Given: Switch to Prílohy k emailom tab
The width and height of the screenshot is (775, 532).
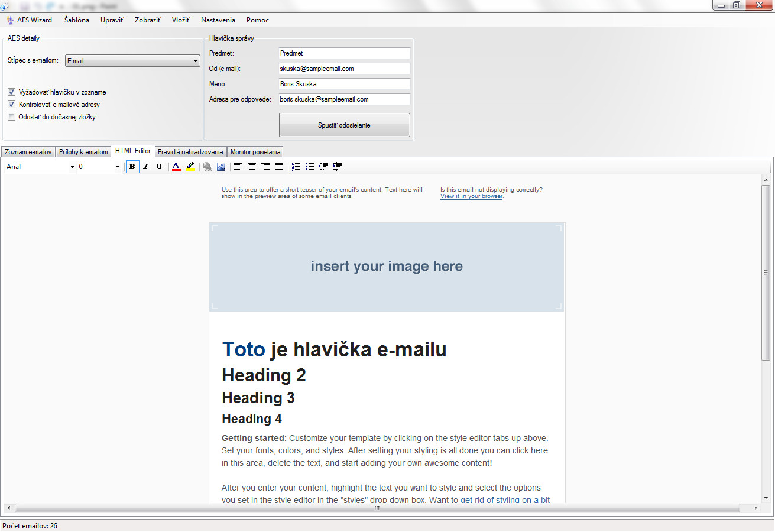Looking at the screenshot, I should pos(83,152).
